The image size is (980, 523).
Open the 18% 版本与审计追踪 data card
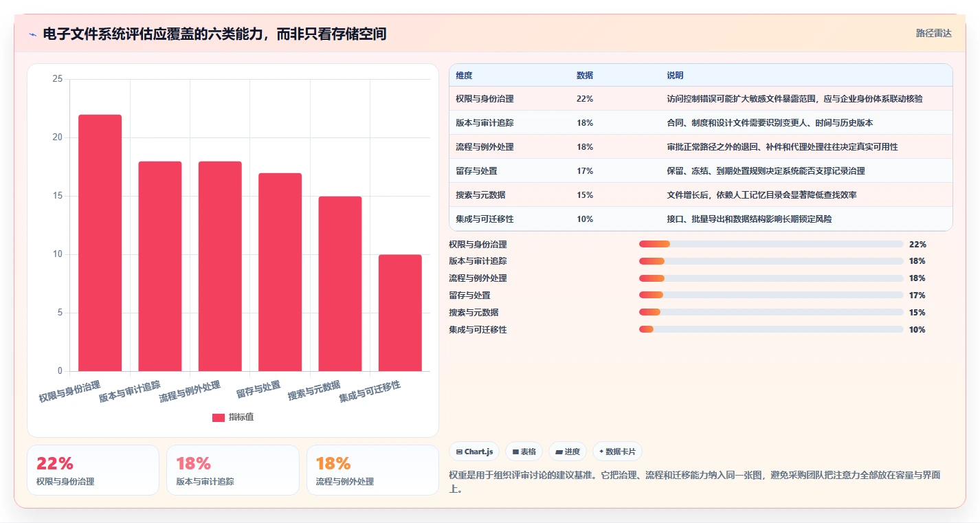232,470
